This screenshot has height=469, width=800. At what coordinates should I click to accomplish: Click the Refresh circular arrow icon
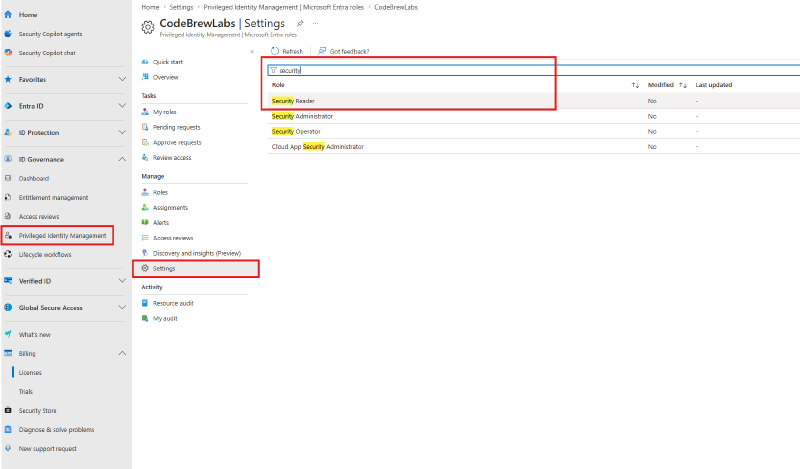click(x=275, y=51)
